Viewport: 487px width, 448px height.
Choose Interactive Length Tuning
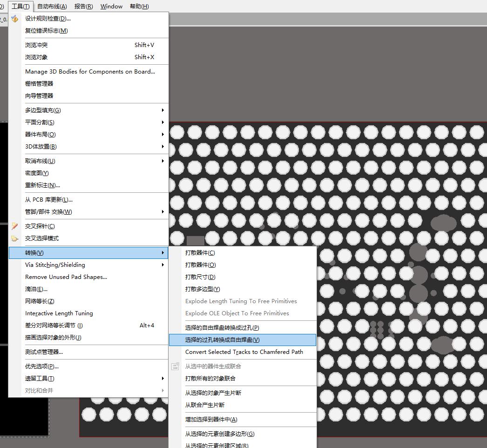click(x=59, y=313)
